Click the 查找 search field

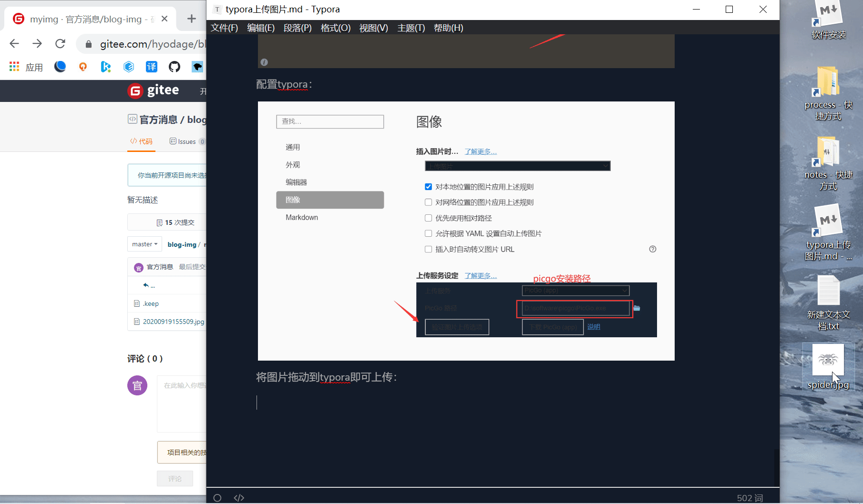pos(330,121)
